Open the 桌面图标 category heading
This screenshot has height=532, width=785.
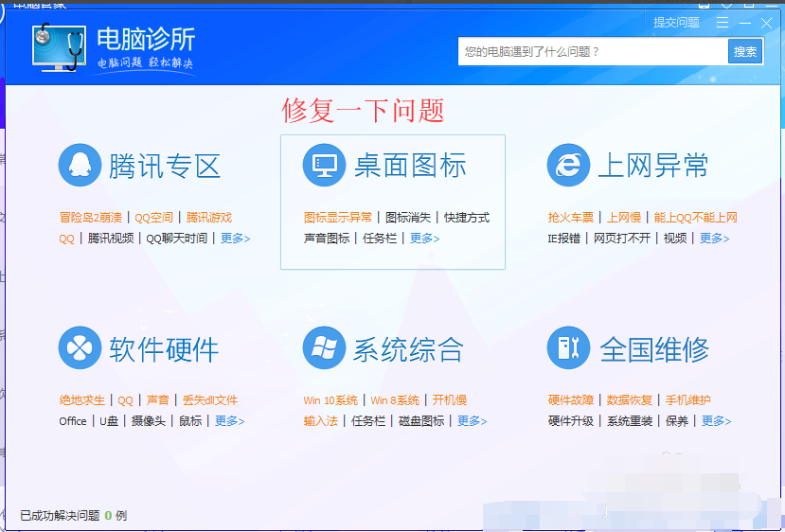click(x=410, y=166)
